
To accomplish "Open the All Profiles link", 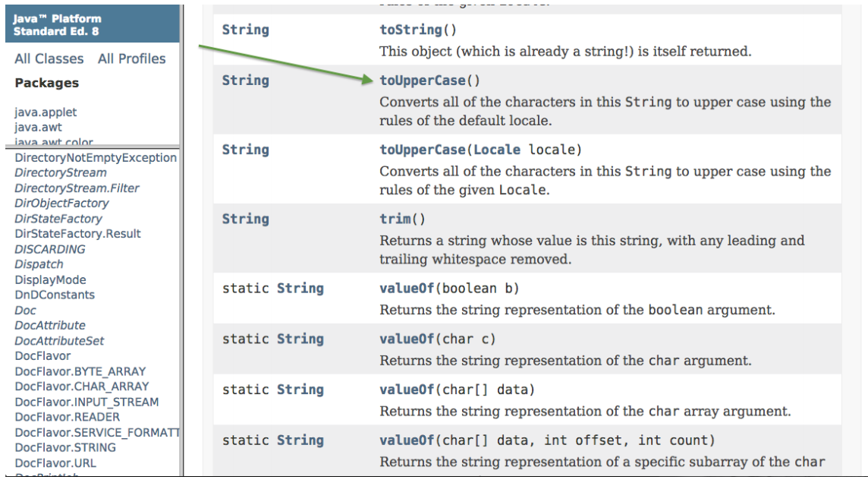I will pyautogui.click(x=131, y=58).
